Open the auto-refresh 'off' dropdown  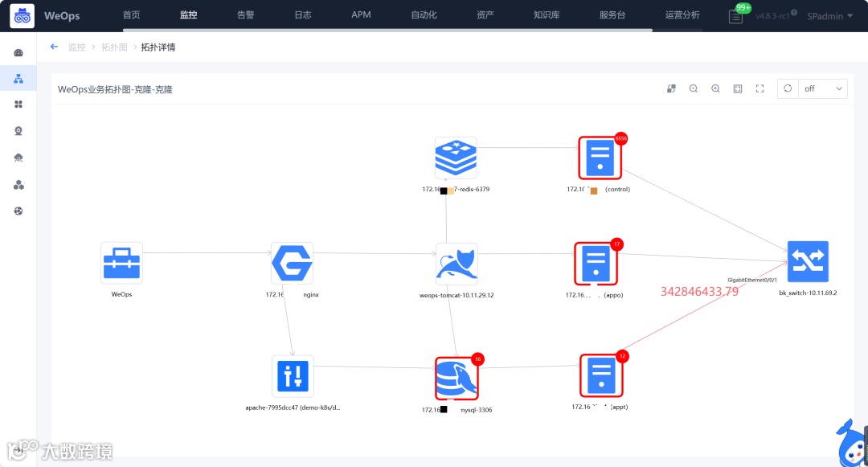coord(823,88)
